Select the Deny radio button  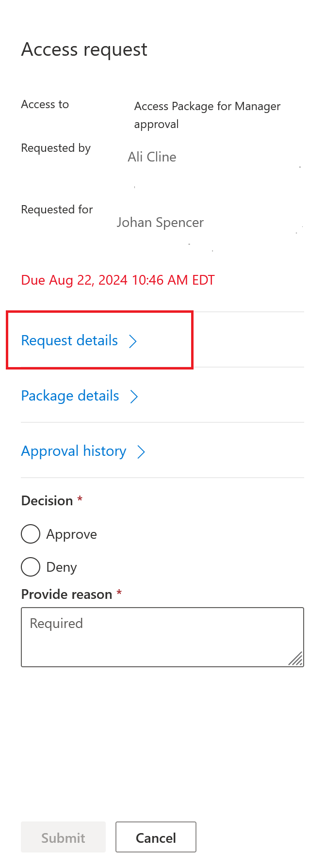click(31, 567)
